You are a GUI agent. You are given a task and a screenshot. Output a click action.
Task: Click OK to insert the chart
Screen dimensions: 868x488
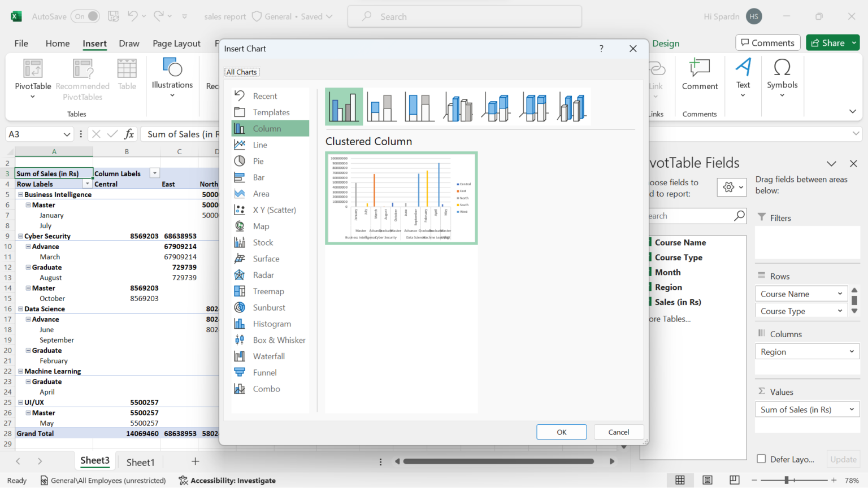(561, 432)
